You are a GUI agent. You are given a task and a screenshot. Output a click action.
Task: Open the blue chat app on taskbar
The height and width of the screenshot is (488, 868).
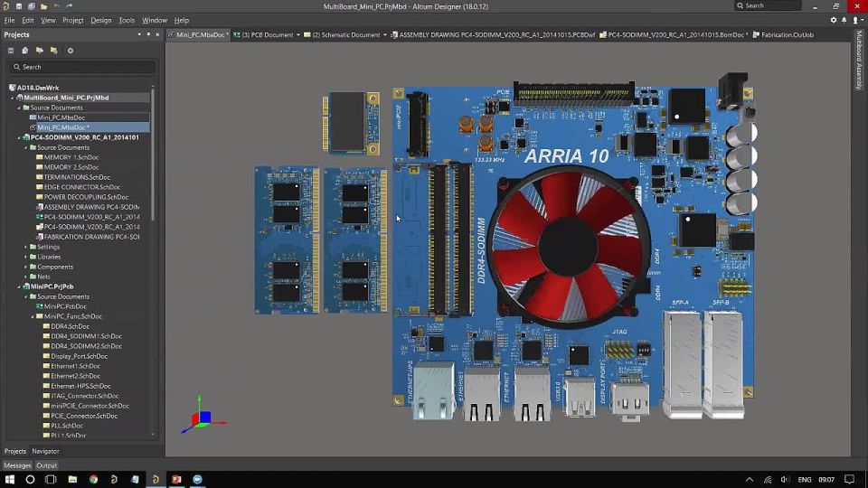(x=198, y=479)
